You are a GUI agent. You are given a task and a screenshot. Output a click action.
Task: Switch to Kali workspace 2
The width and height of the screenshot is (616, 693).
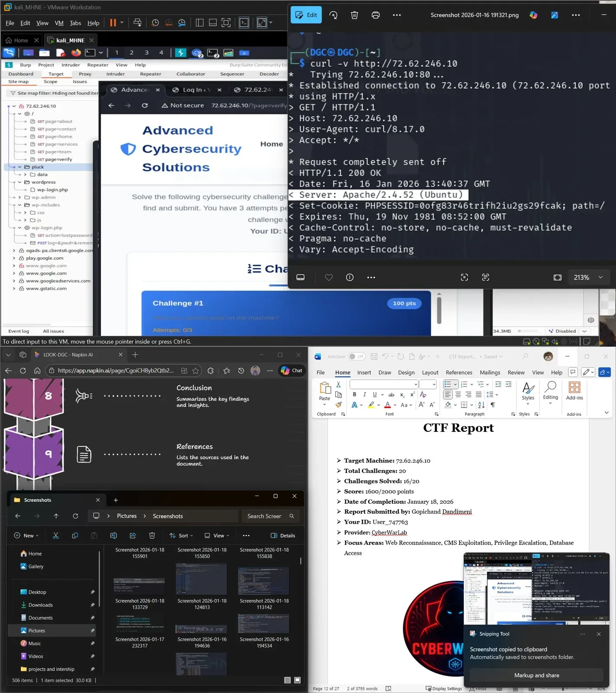pyautogui.click(x=132, y=53)
